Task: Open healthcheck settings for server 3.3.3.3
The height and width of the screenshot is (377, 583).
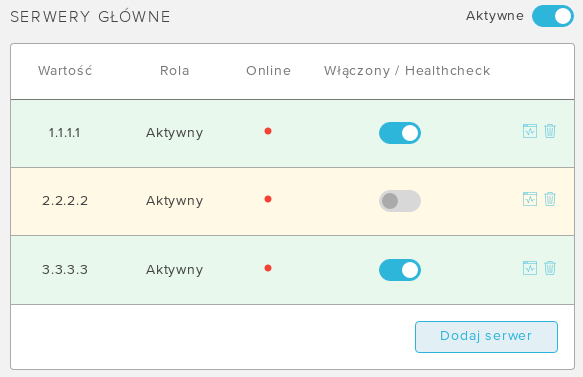Action: [530, 268]
